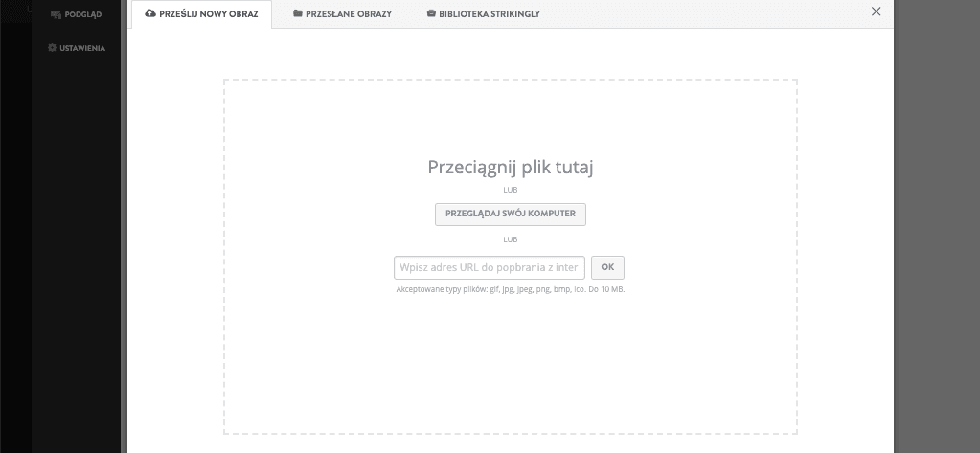Click the cloud upload icon
This screenshot has width=980, height=453.
[150, 13]
